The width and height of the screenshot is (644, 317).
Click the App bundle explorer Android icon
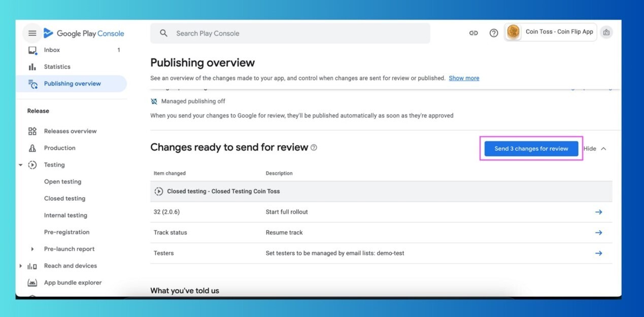(32, 283)
